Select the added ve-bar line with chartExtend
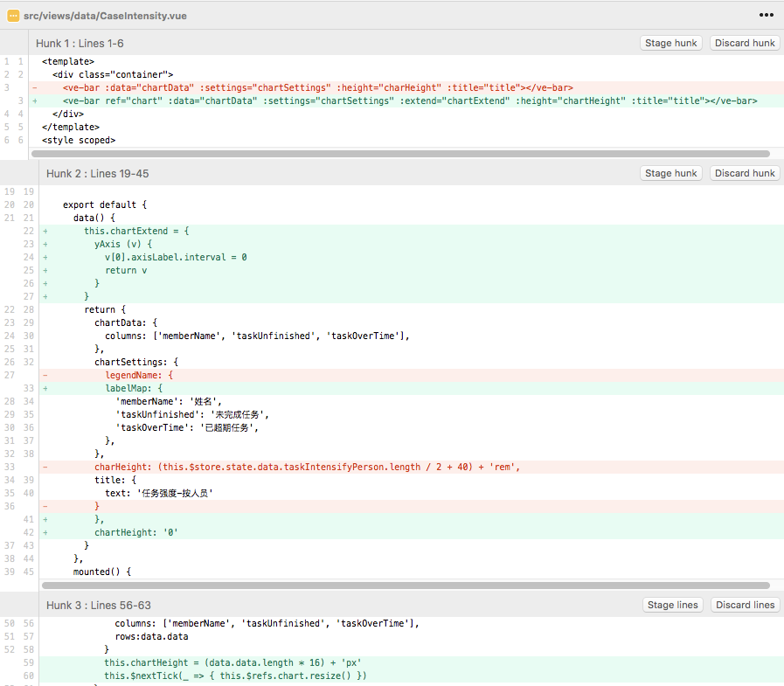784x686 pixels. 350,100
